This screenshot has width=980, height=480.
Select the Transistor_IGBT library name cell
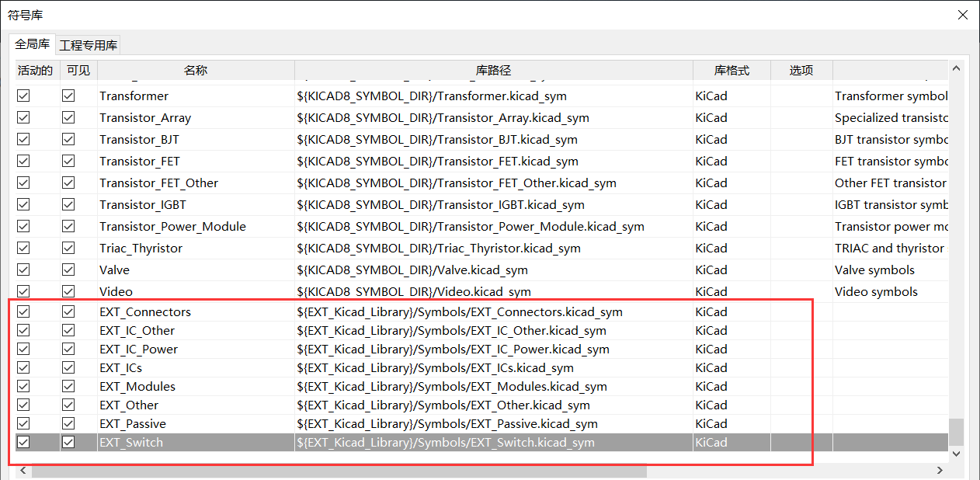click(x=143, y=205)
